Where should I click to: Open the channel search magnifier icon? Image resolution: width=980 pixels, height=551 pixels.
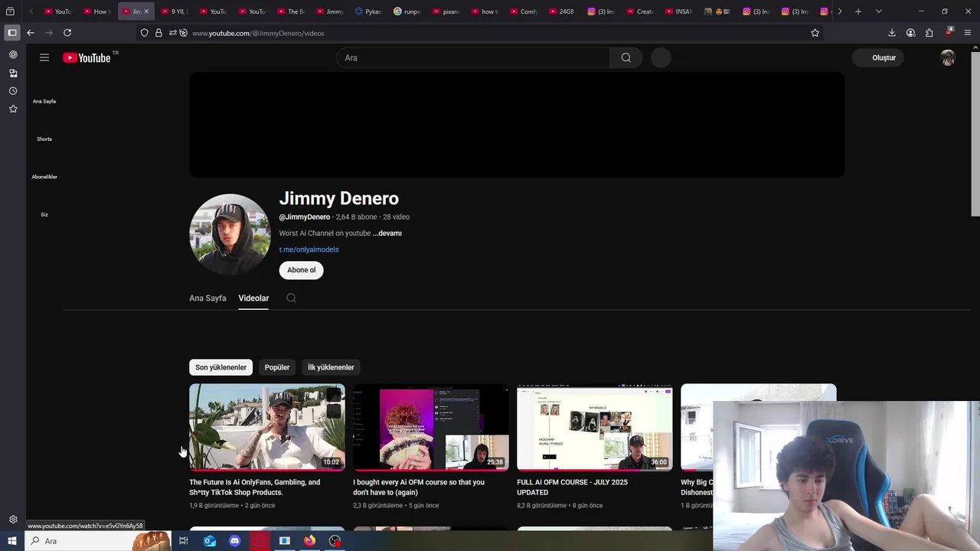pyautogui.click(x=291, y=298)
